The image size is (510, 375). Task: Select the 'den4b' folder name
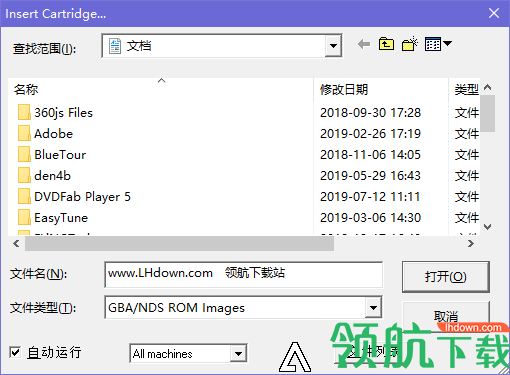[x=52, y=176]
